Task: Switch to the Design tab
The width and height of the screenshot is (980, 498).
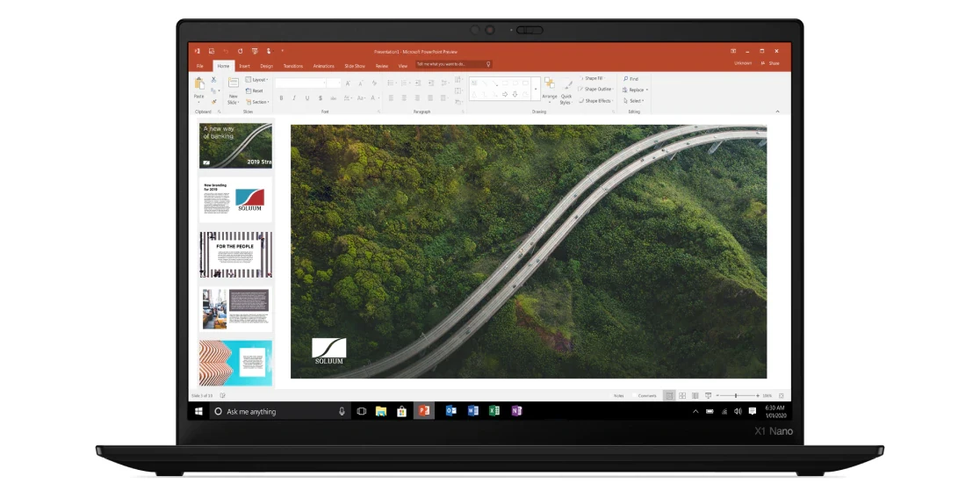Action: pyautogui.click(x=267, y=66)
